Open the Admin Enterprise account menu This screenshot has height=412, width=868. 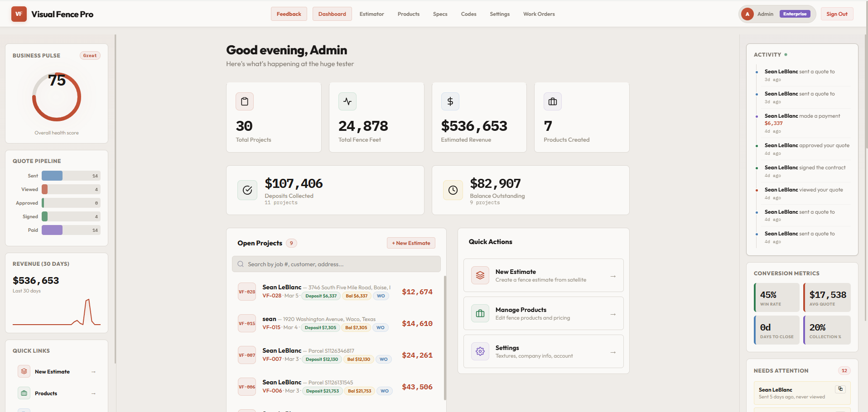tap(776, 14)
